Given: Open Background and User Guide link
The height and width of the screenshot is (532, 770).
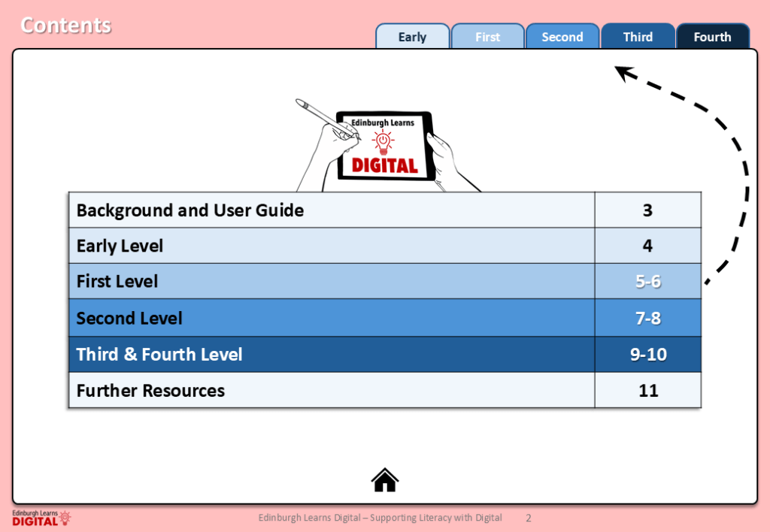Looking at the screenshot, I should 190,210.
